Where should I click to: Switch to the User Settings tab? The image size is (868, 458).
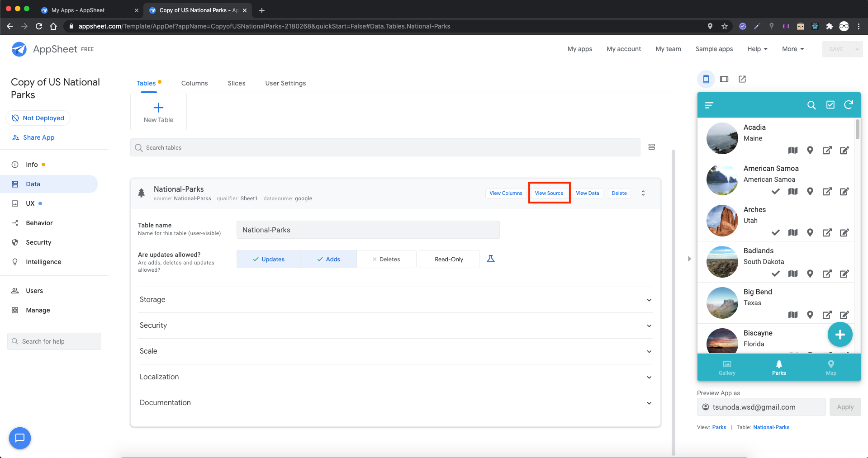[x=285, y=83]
